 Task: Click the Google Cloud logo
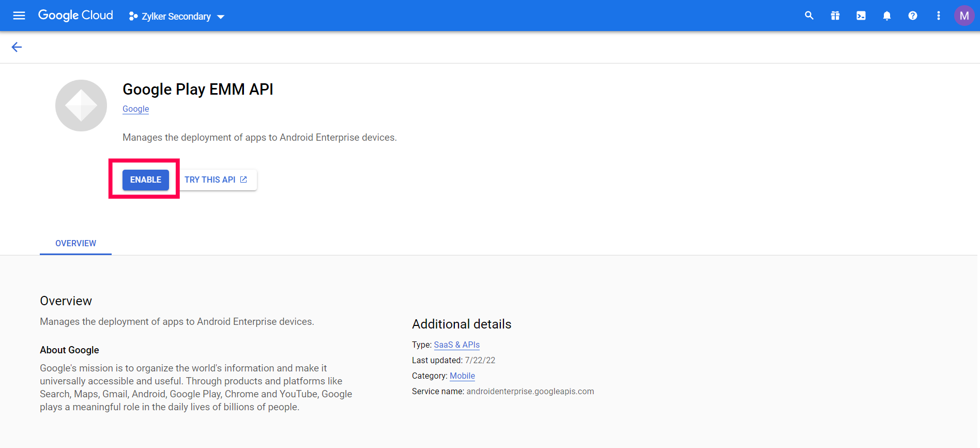tap(75, 16)
